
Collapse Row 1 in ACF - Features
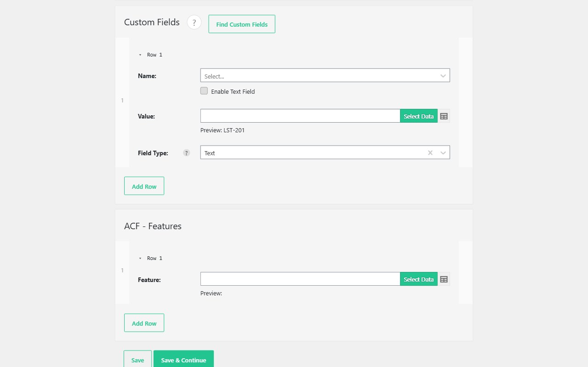pos(140,258)
